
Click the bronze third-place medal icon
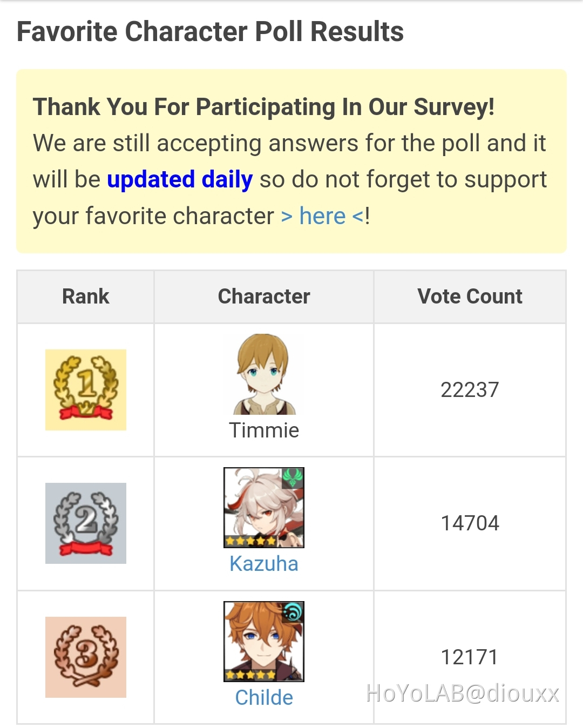click(86, 657)
